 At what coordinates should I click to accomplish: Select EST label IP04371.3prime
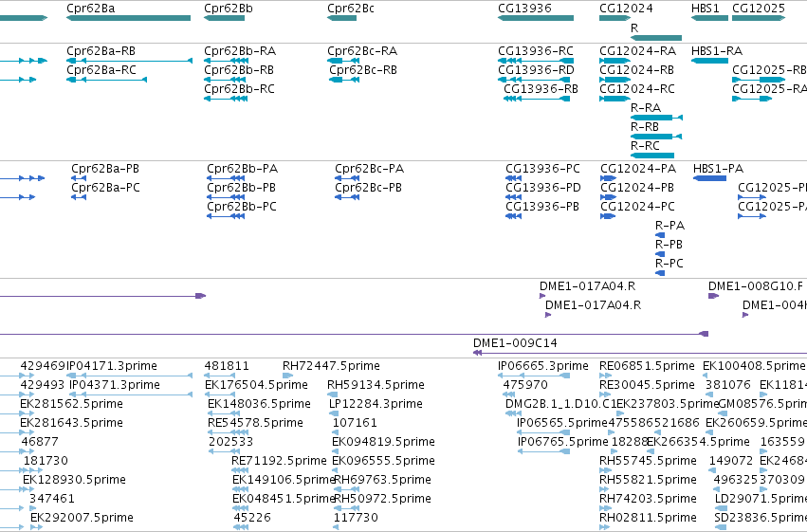click(x=114, y=385)
